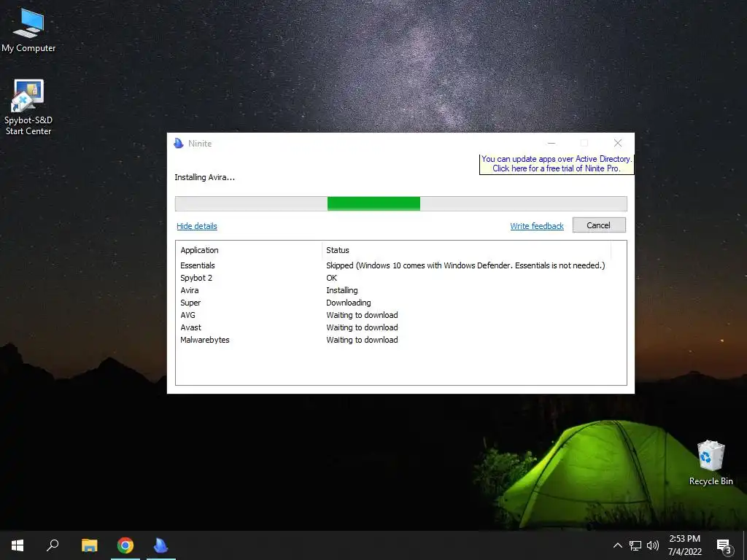Click the Skipped status message for Essentials
The image size is (747, 560).
click(465, 265)
